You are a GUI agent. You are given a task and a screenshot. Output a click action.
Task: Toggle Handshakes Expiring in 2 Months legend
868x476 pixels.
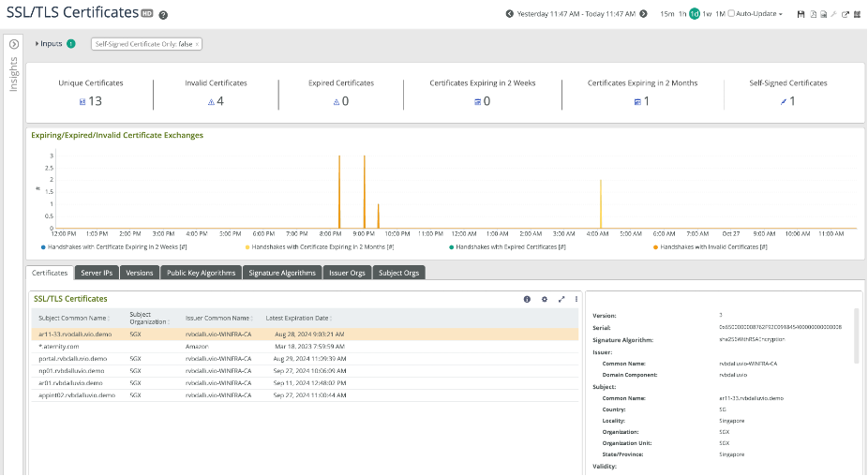(320, 247)
